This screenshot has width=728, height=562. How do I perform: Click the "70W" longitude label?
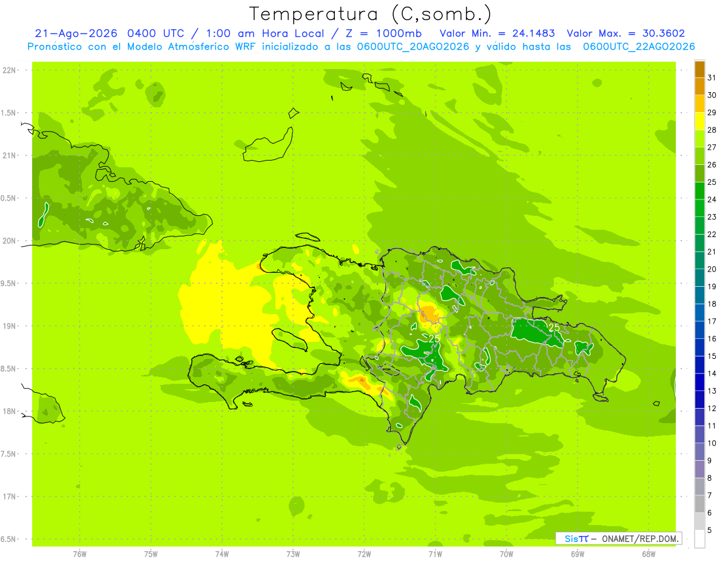tap(507, 554)
